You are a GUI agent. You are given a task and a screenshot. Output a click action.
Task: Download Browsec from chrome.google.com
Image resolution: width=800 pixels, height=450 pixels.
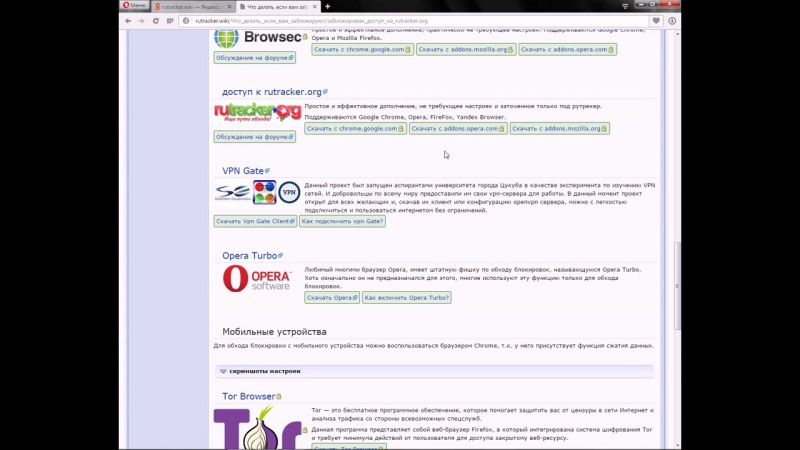(362, 49)
